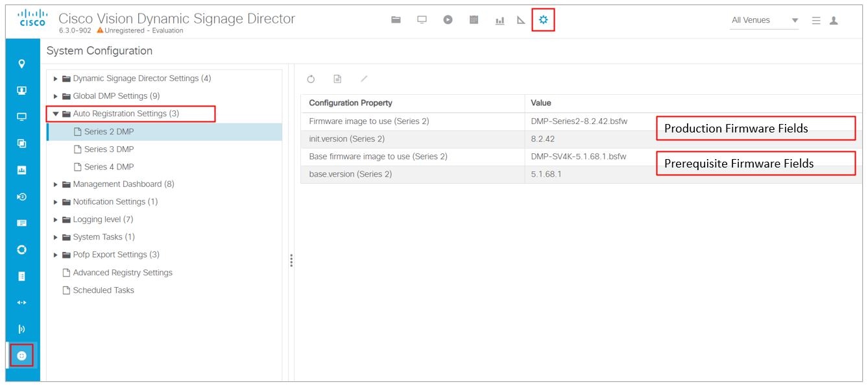Select 'base.version (Series 2)' row

581,174
